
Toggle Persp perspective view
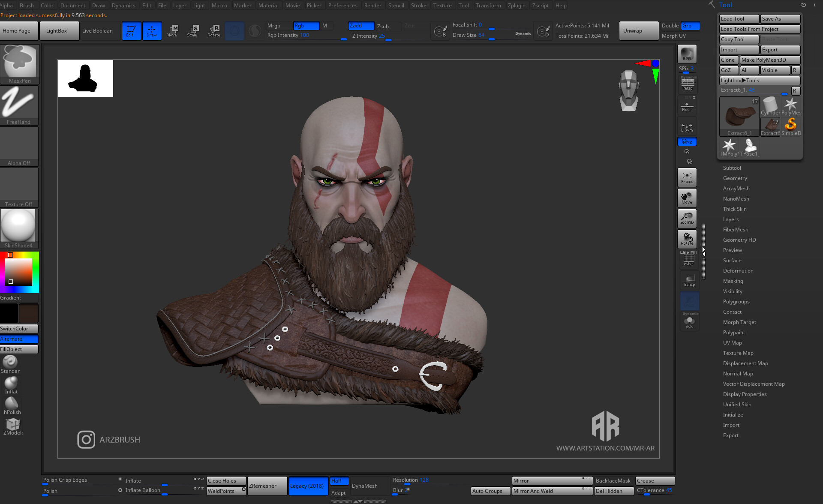(688, 84)
